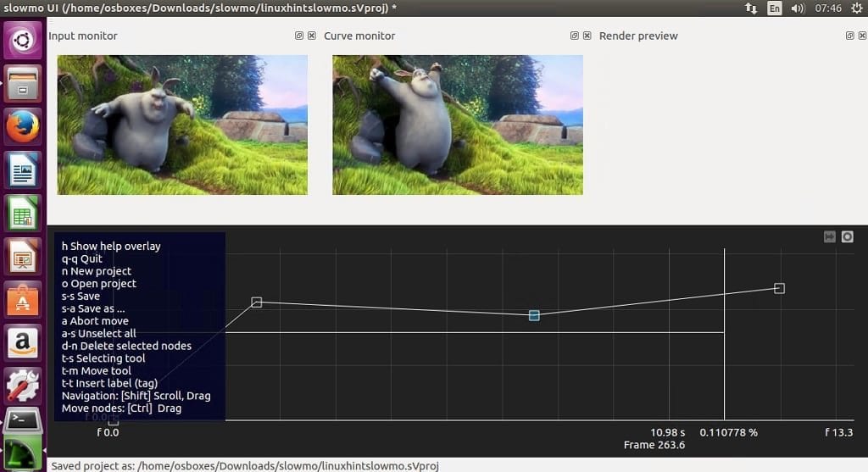
Task: Click the 'o Open project' shortcut line
Action: [99, 283]
